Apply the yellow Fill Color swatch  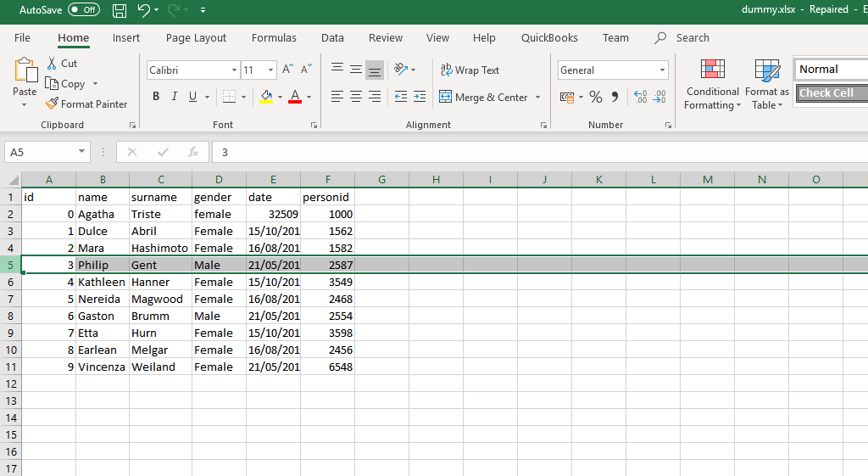[x=266, y=97]
